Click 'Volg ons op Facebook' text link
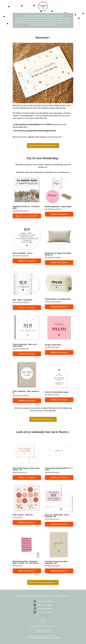86x644 pixels. (x=45, y=601)
